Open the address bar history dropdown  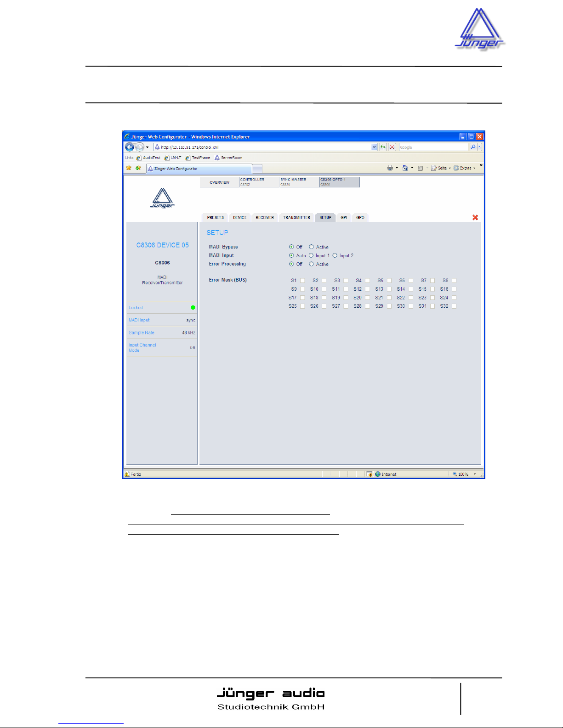pyautogui.click(x=374, y=147)
